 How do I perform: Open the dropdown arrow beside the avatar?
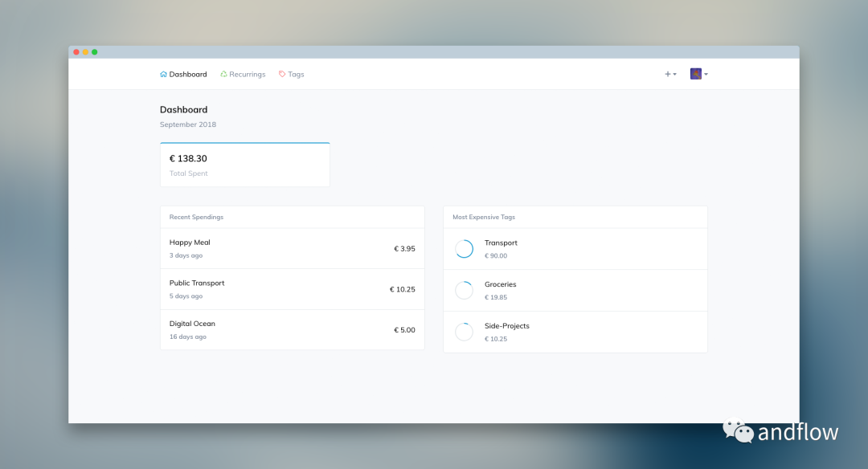coord(706,75)
